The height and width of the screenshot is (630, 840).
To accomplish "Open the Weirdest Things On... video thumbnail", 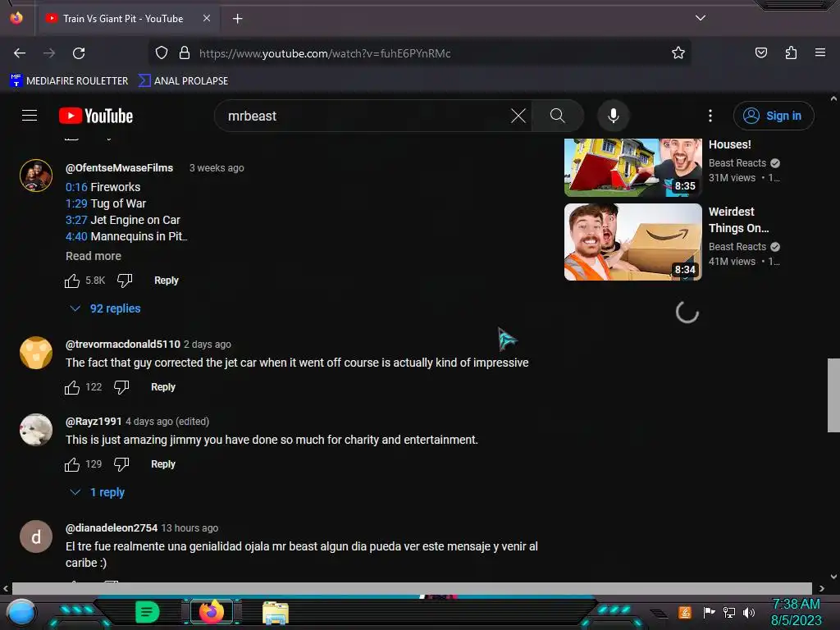I will pos(632,242).
